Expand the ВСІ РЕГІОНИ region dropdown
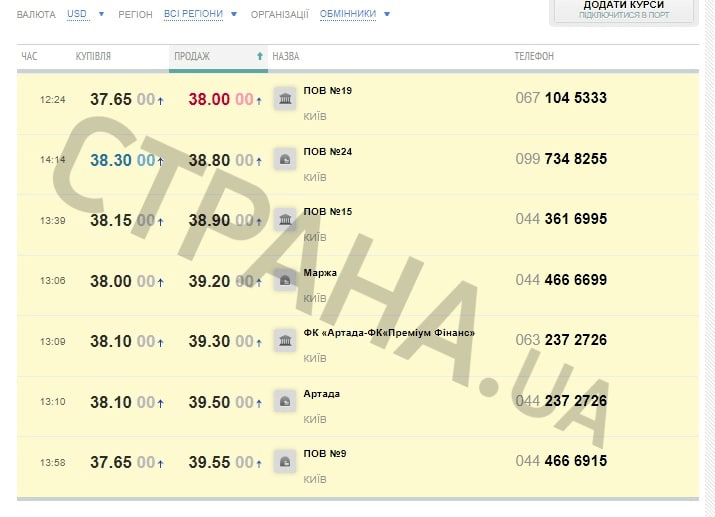Screen dimensions: 715x517 point(200,15)
